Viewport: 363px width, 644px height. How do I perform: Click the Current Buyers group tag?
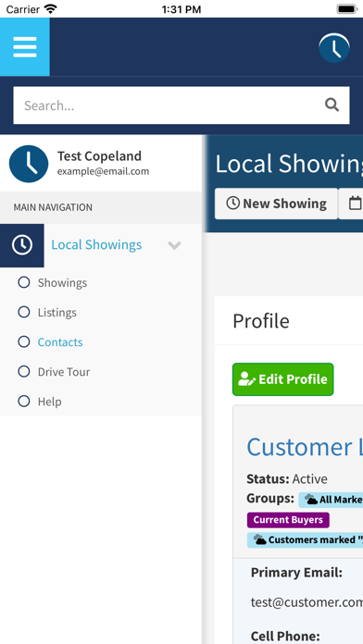[288, 520]
